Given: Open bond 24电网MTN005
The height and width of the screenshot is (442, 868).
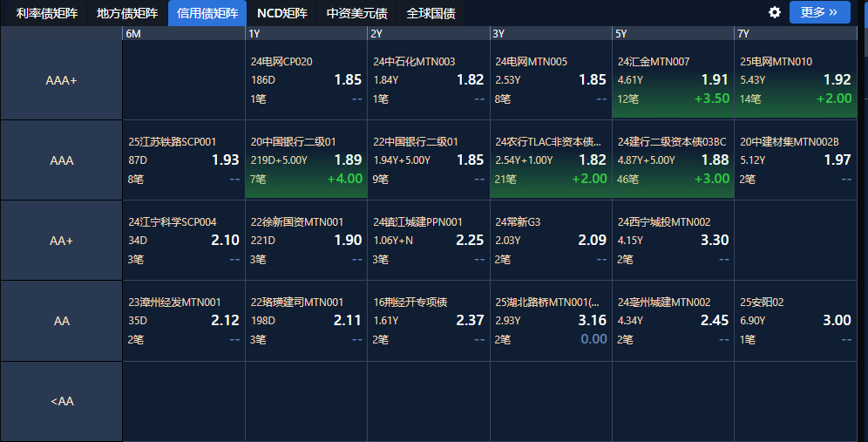Looking at the screenshot, I should [532, 62].
